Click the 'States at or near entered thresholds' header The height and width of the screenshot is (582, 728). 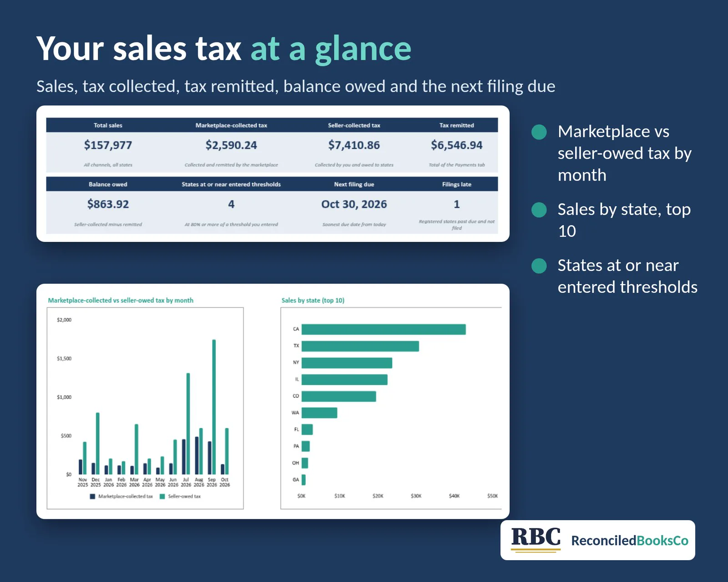coord(231,184)
